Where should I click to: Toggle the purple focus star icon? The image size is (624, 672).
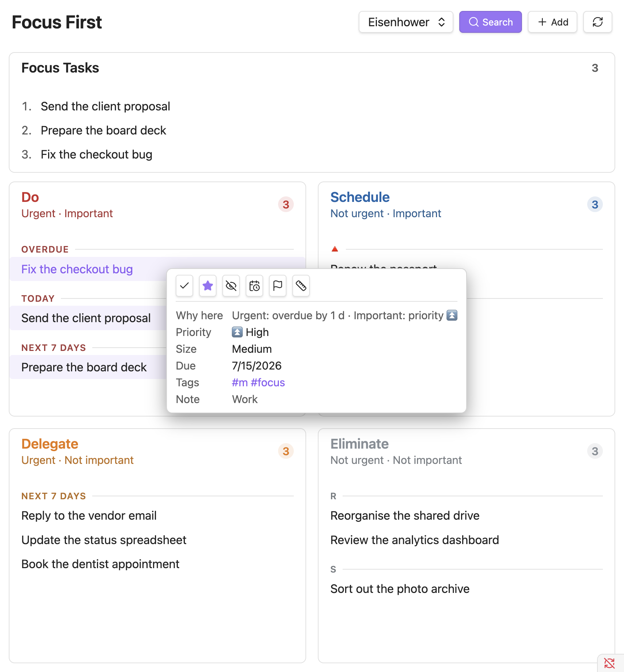tap(208, 286)
